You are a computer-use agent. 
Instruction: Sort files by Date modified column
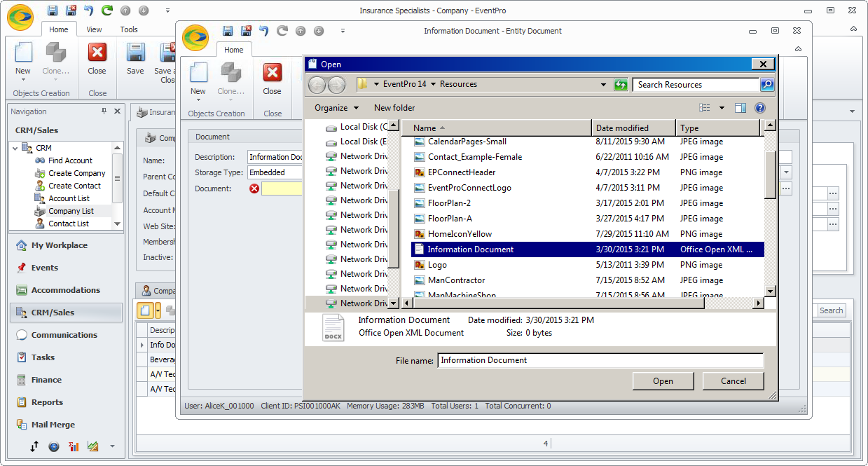(633, 128)
